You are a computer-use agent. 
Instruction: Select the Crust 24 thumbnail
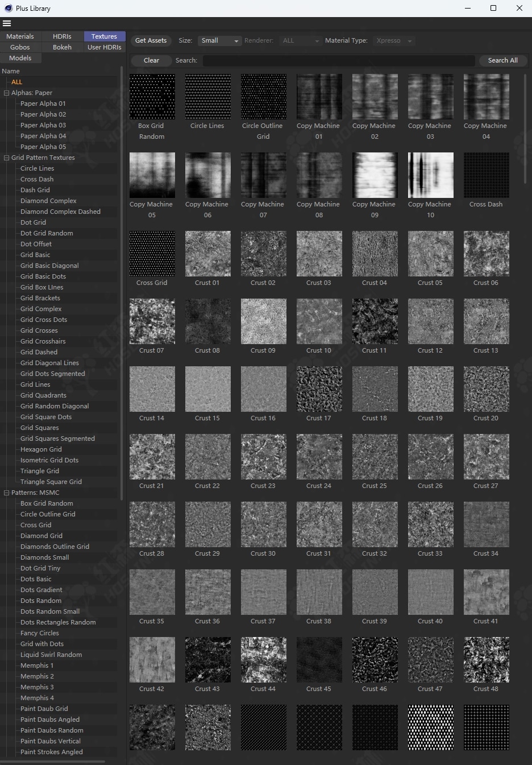(x=319, y=457)
